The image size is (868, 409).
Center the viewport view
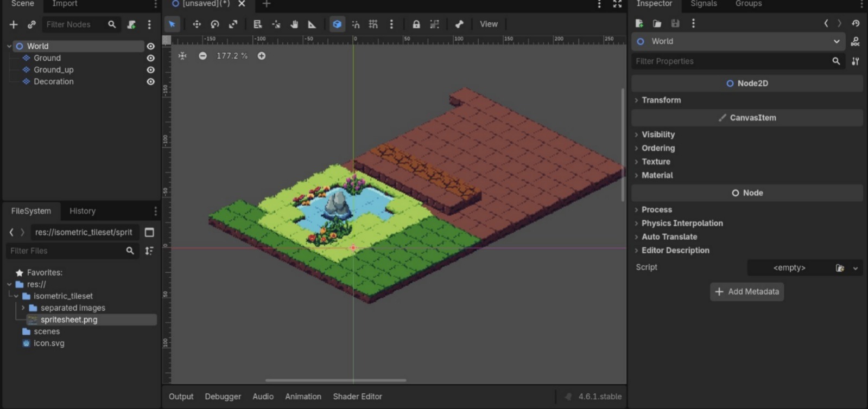click(x=182, y=56)
